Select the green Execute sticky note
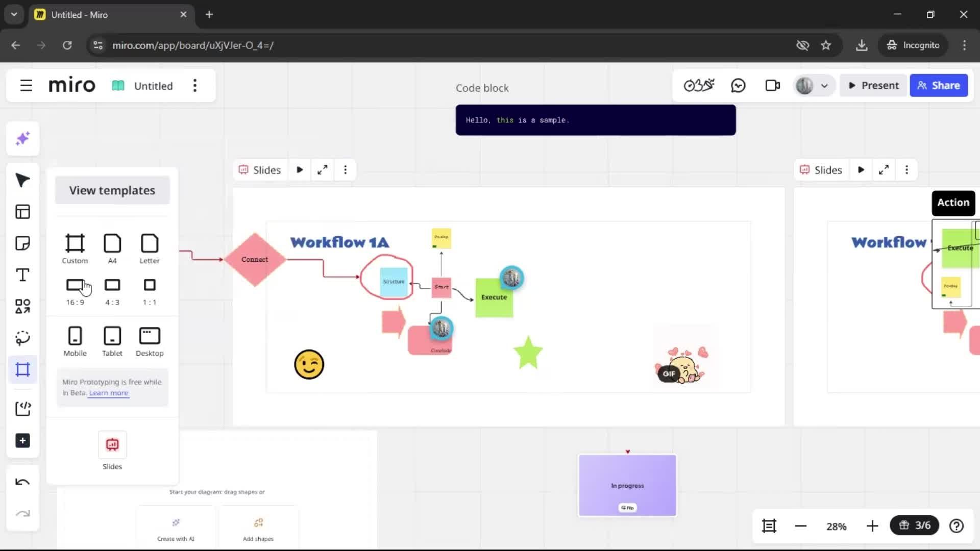Screen dimensions: 980x551 tap(494, 297)
